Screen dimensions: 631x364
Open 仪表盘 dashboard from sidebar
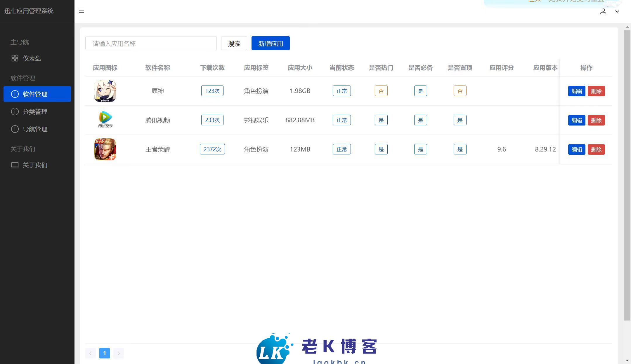pyautogui.click(x=32, y=58)
